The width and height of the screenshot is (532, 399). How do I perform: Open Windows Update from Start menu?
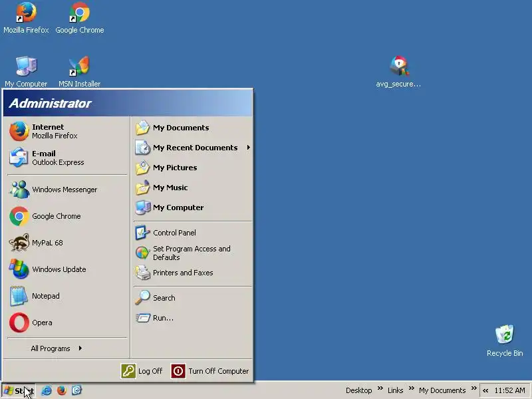coord(66,269)
